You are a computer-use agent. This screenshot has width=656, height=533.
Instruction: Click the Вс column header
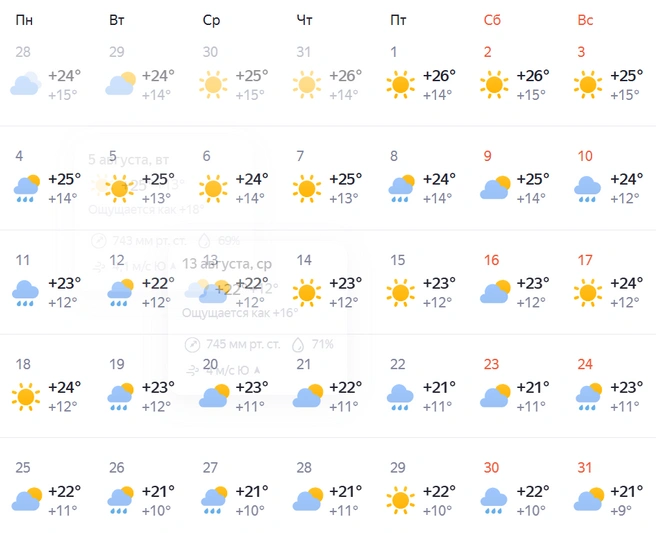coord(585,20)
